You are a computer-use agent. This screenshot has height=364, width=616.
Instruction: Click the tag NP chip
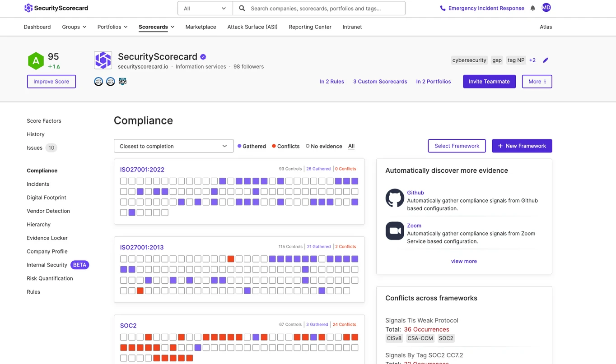tap(516, 60)
